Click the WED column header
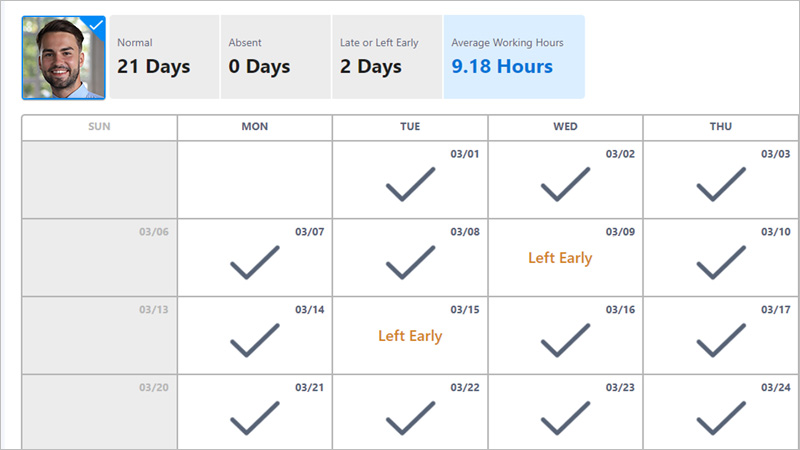 point(565,127)
